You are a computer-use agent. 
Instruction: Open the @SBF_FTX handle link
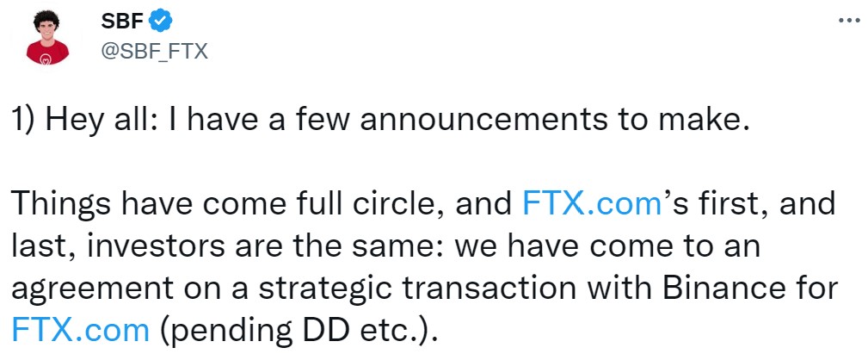pyautogui.click(x=155, y=51)
